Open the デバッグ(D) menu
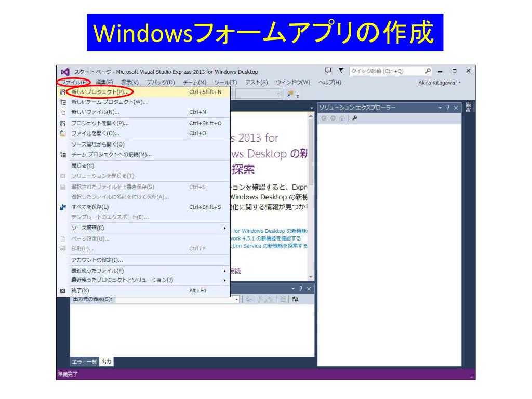 tap(161, 82)
